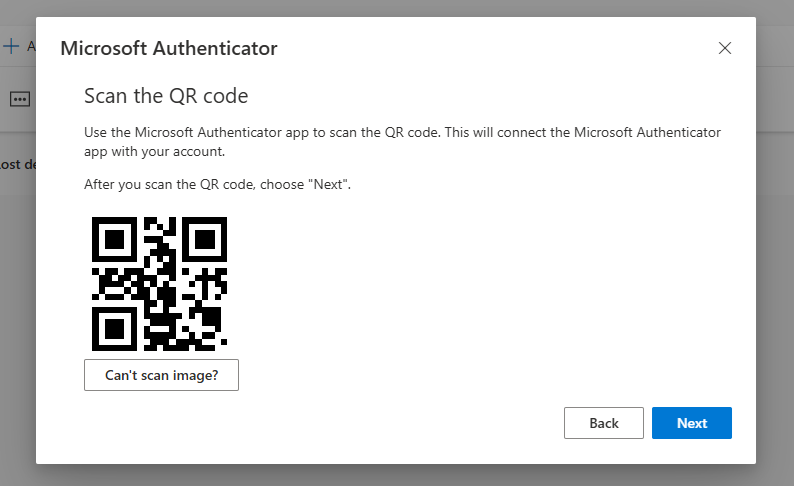Close the Microsoft Authenticator dialog
Viewport: 794px width, 486px height.
tap(725, 48)
